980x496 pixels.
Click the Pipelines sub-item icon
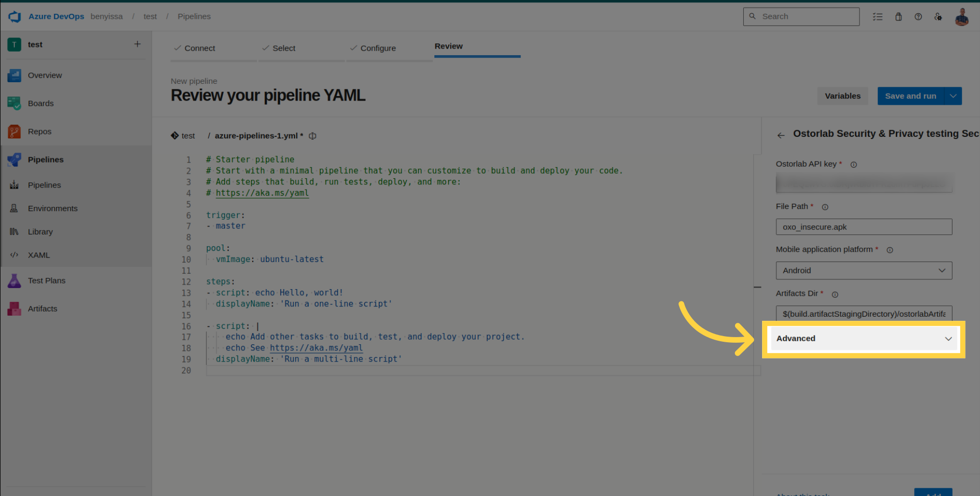coord(14,185)
